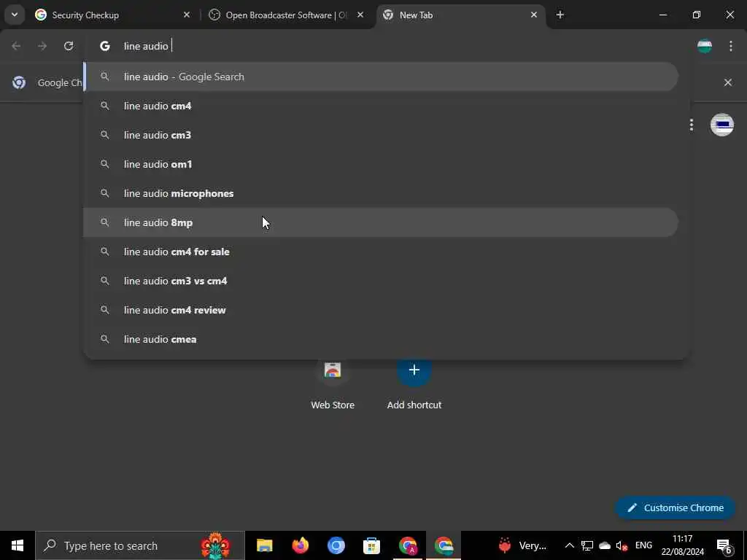Image resolution: width=747 pixels, height=560 pixels.
Task: Click the network icon in system tray
Action: pyautogui.click(x=587, y=545)
